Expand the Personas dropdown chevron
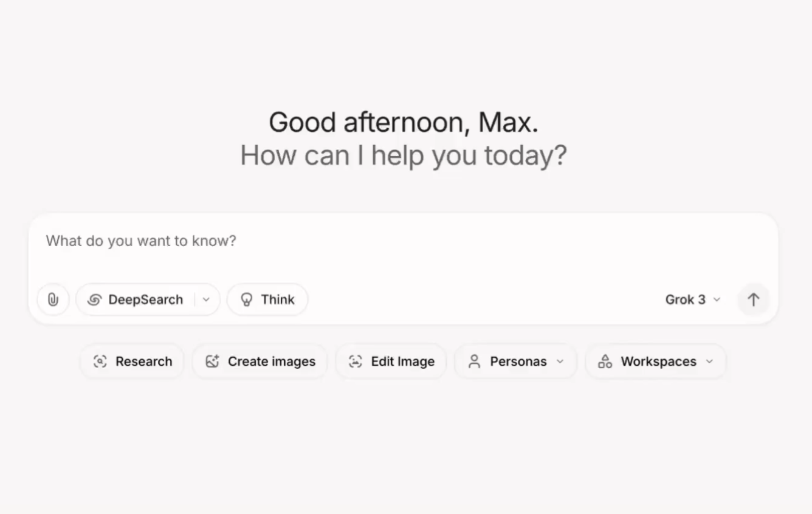812x514 pixels. (560, 362)
